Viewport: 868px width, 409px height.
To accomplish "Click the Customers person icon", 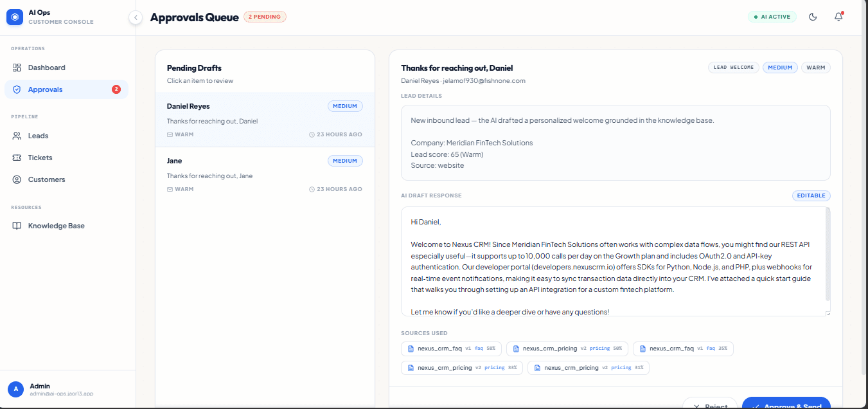I will tap(17, 179).
